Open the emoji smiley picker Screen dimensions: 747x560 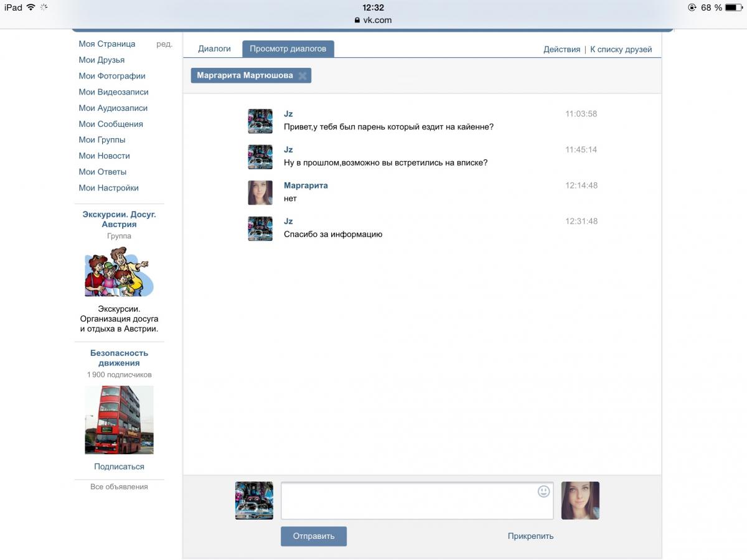(543, 492)
